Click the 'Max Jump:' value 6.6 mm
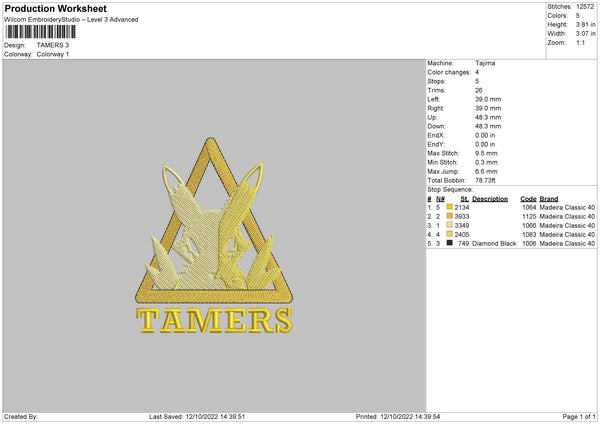 [x=486, y=172]
